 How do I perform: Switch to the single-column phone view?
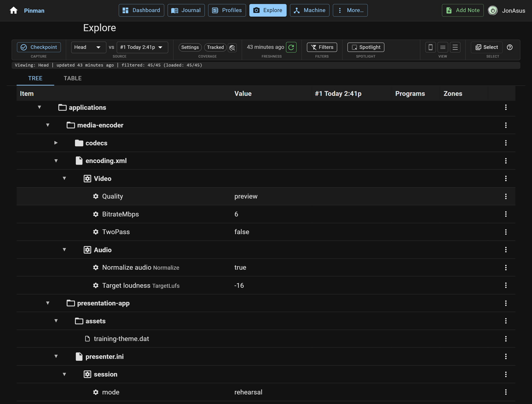[x=431, y=47]
